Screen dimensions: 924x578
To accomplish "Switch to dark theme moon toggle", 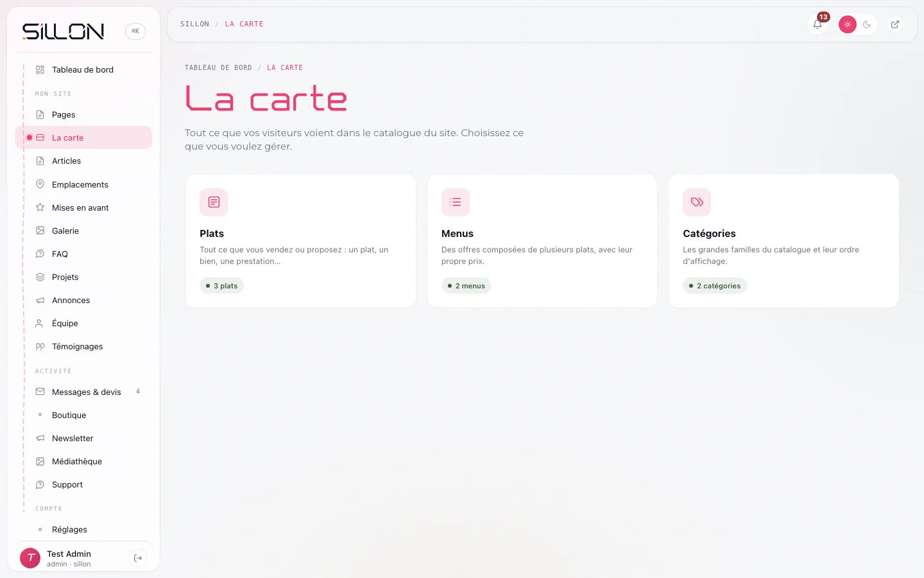I will pos(867,24).
